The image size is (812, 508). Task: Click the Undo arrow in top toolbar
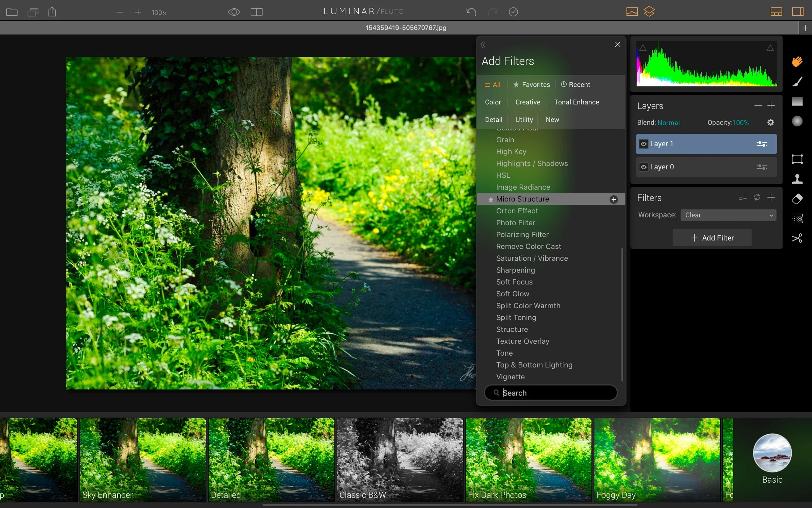pos(471,12)
